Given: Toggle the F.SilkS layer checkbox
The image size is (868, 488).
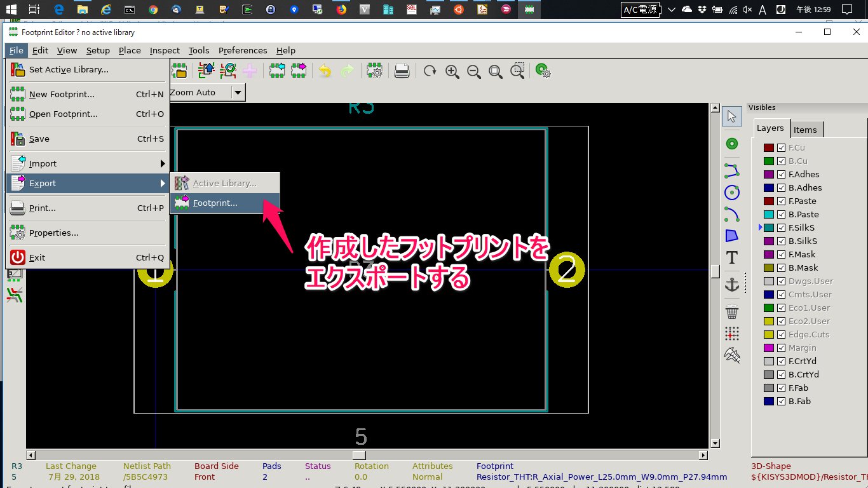Looking at the screenshot, I should pos(782,228).
